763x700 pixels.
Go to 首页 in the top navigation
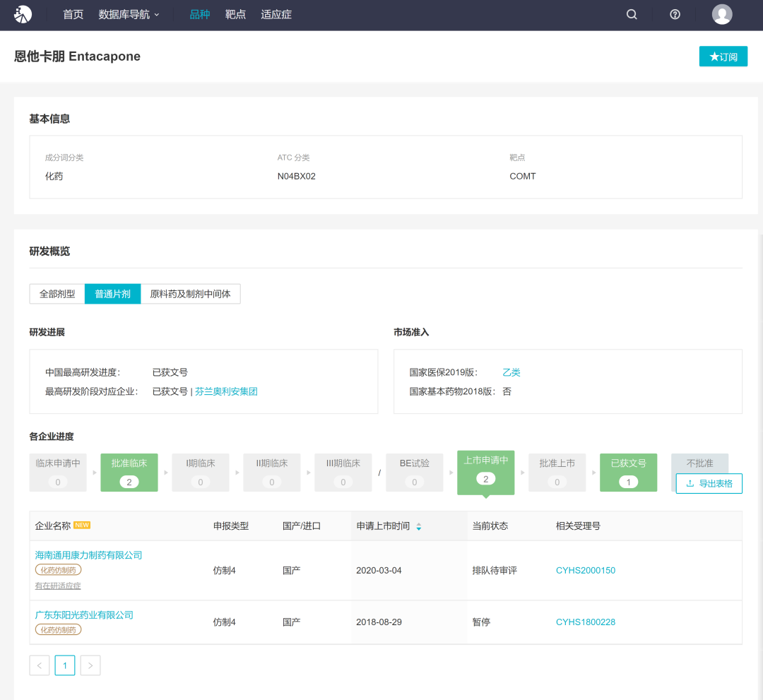(73, 15)
